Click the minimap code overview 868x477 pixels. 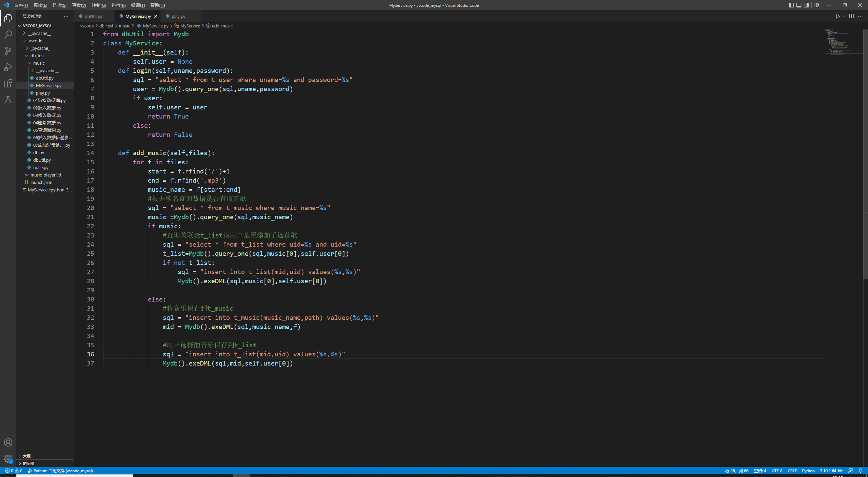(x=844, y=42)
